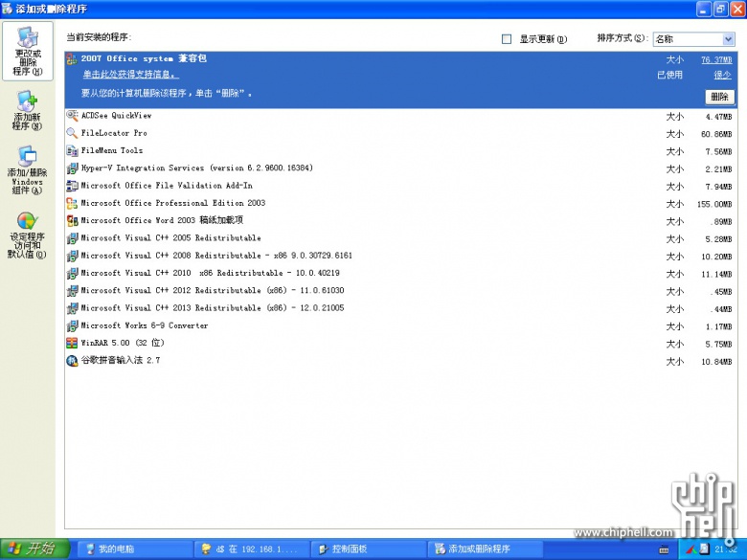Open the click here for support information link

(130, 75)
